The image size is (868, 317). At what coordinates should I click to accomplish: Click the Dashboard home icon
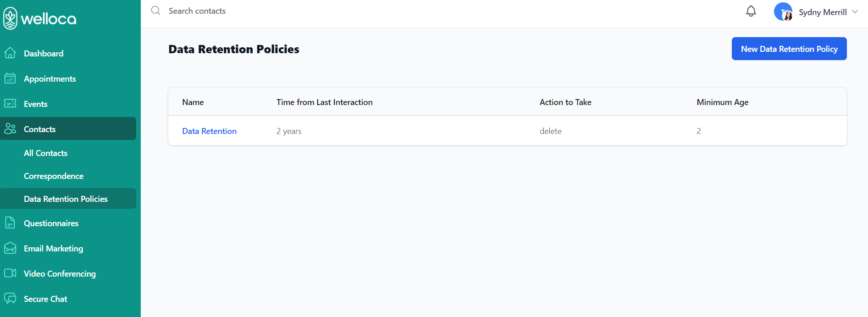tap(10, 53)
